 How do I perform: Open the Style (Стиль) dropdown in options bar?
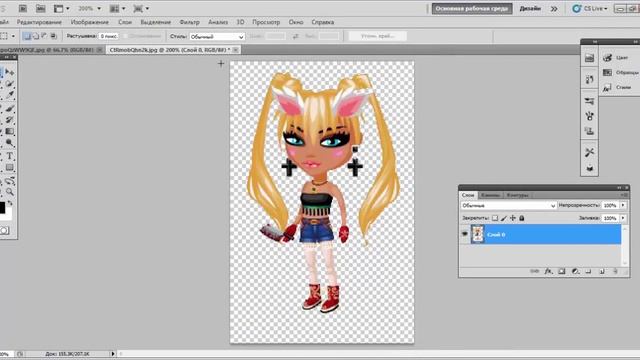(x=217, y=37)
